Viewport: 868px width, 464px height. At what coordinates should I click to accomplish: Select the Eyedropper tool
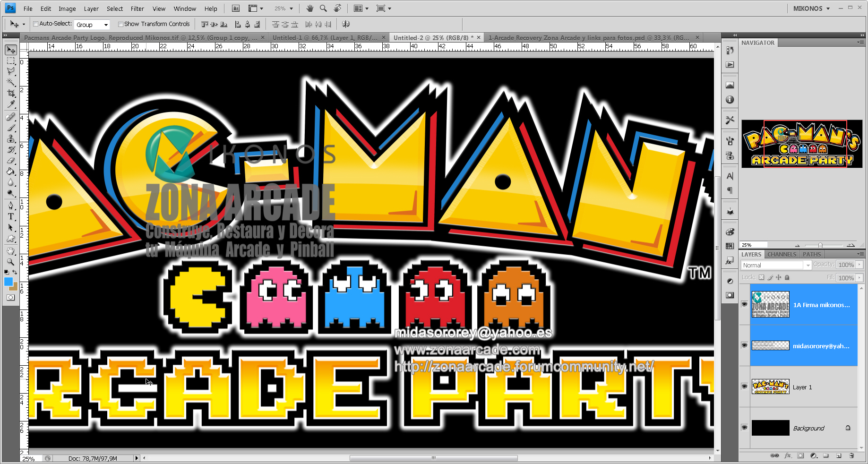(x=11, y=104)
